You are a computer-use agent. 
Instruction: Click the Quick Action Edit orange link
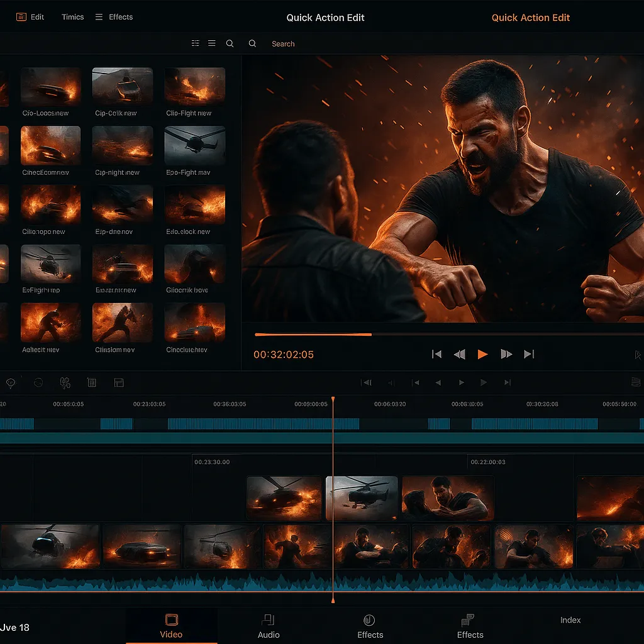(531, 18)
